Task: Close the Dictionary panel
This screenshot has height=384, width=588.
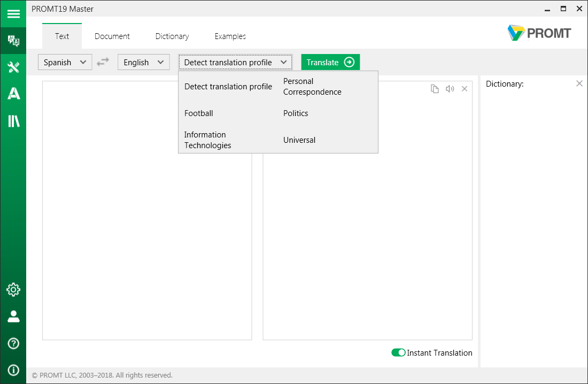Action: click(579, 83)
